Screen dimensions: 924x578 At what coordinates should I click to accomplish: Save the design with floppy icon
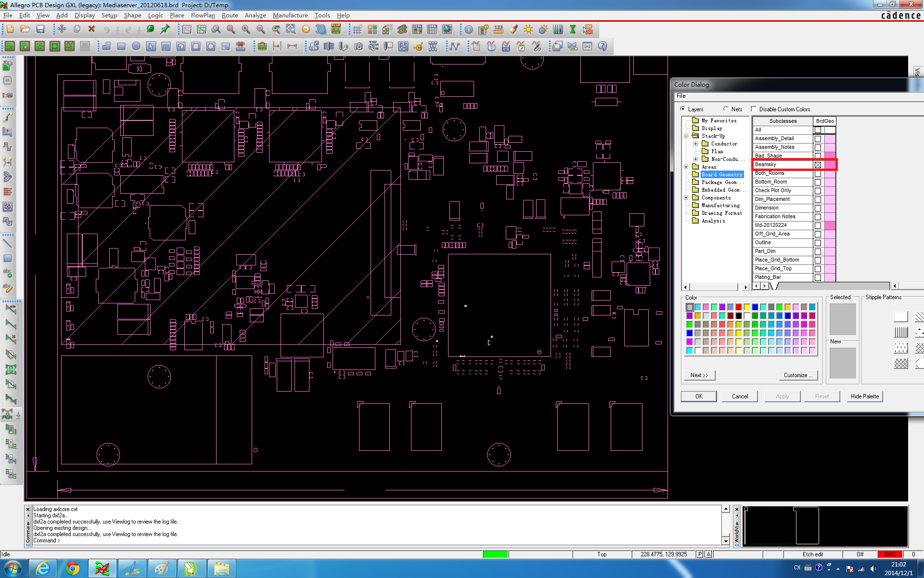(x=40, y=29)
